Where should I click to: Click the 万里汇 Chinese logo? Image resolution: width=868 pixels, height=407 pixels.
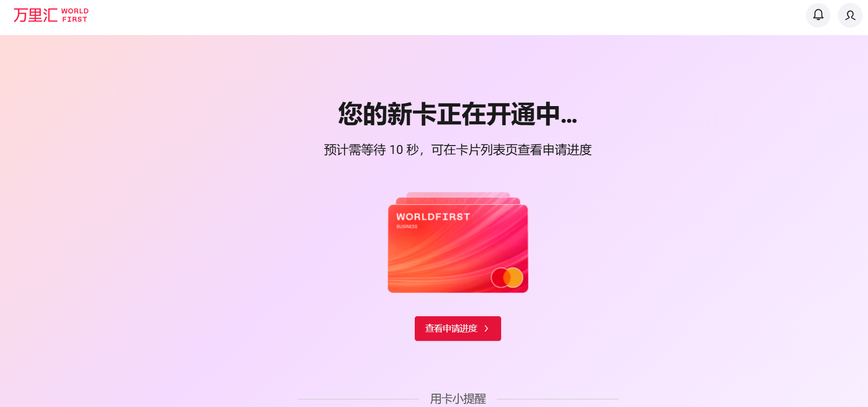(x=36, y=15)
